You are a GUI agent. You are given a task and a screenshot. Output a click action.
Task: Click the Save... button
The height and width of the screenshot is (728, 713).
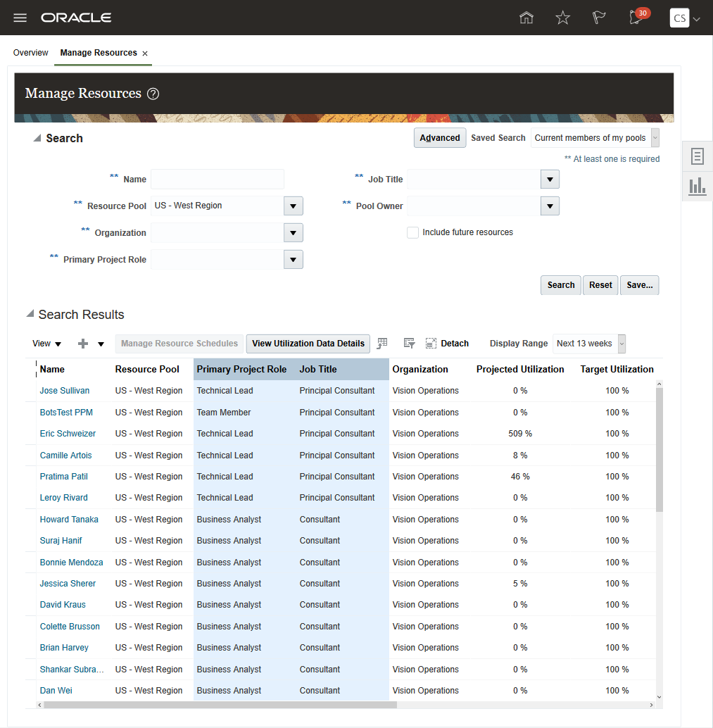click(639, 285)
